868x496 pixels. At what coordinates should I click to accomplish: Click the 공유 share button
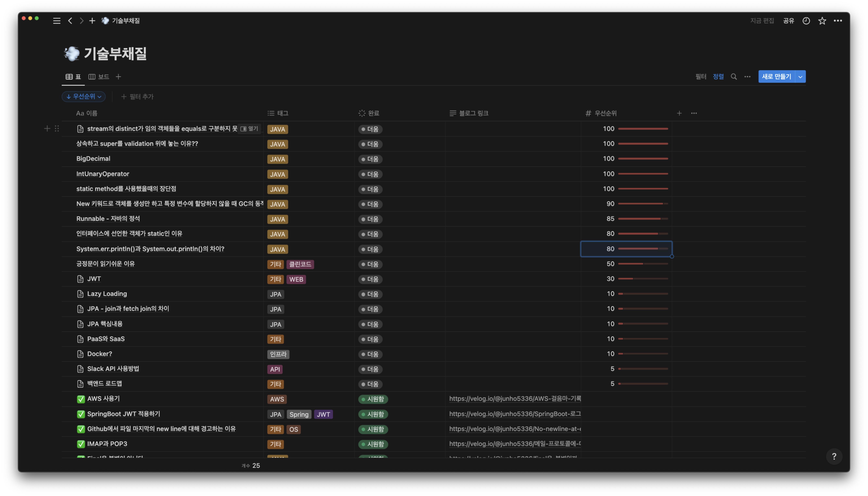[788, 21]
